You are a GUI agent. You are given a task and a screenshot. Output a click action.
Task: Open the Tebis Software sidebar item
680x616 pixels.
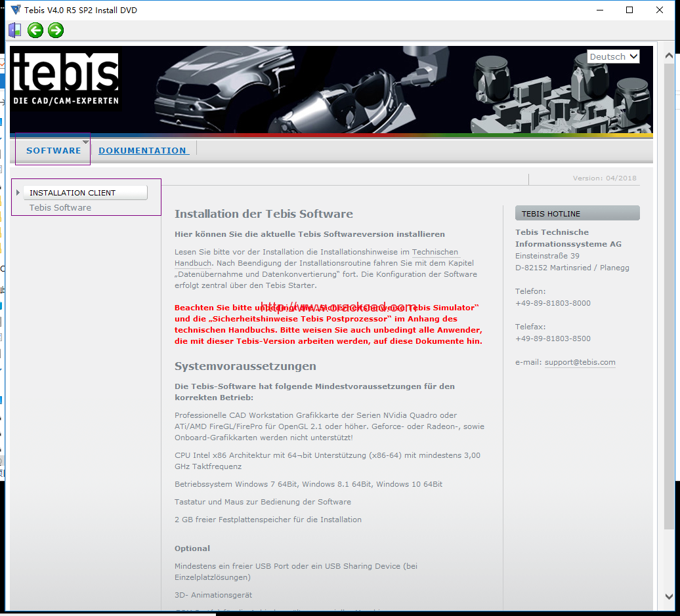[x=60, y=208]
